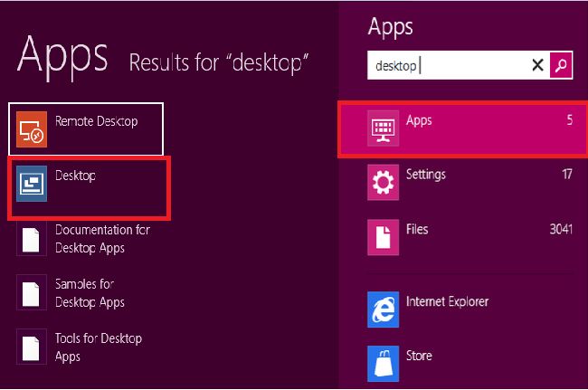Search within the Store icon
Viewport: 588px width, 390px height.
pyautogui.click(x=383, y=364)
